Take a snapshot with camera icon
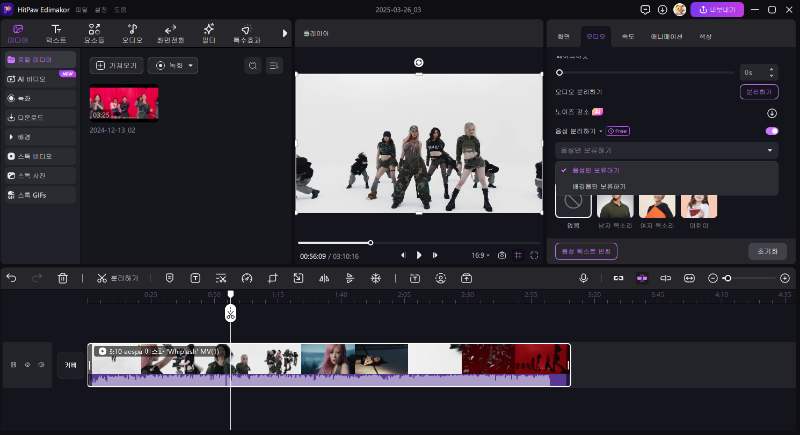The height and width of the screenshot is (435, 800). tap(502, 255)
